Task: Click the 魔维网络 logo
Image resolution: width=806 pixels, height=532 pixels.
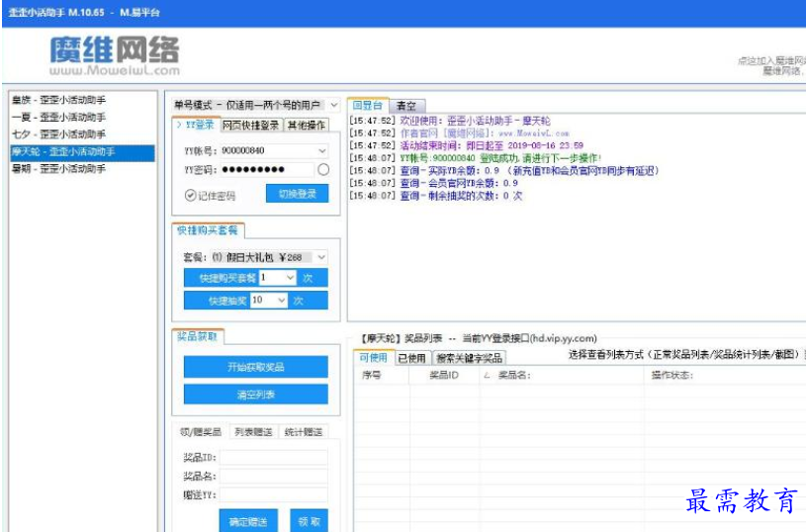Action: click(115, 55)
